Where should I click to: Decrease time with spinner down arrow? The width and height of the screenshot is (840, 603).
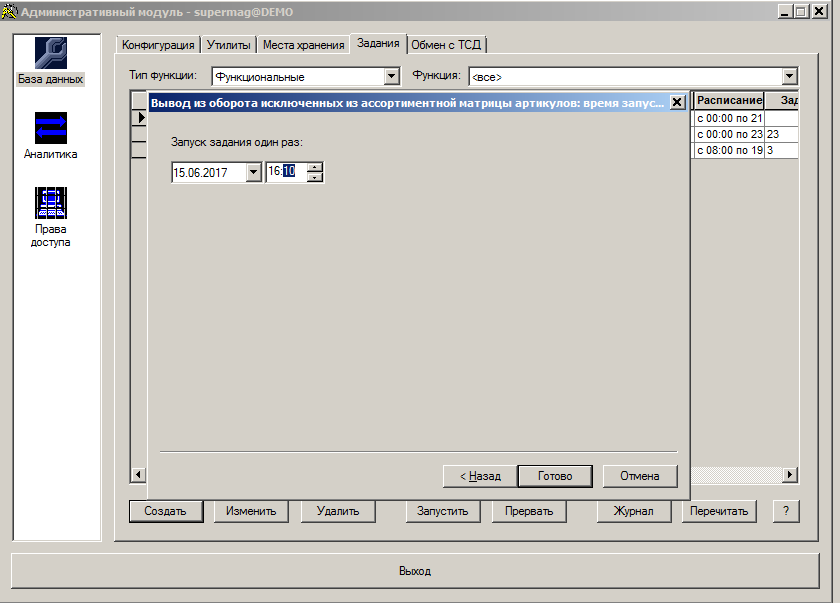315,177
